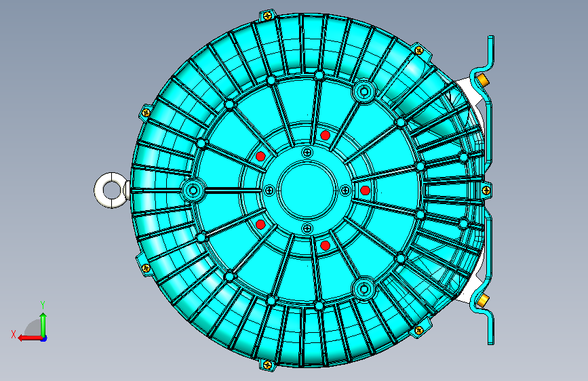The width and height of the screenshot is (588, 381).
Task: Select the white eye bolt ring on model's left
Action: [x=111, y=190]
